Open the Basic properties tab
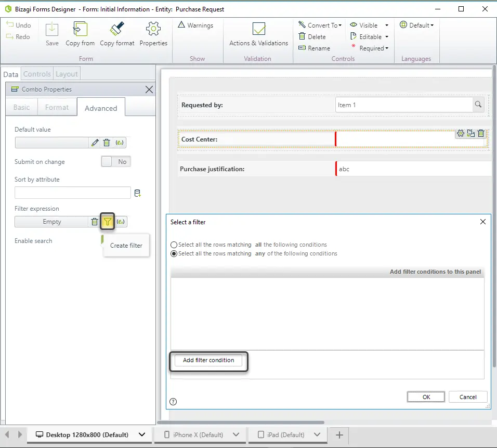The width and height of the screenshot is (497, 448). [21, 107]
